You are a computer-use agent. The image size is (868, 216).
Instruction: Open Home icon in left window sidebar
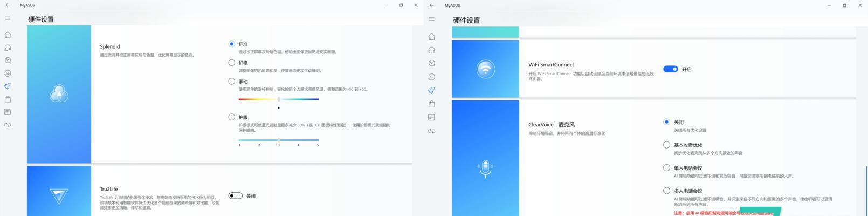[x=8, y=35]
